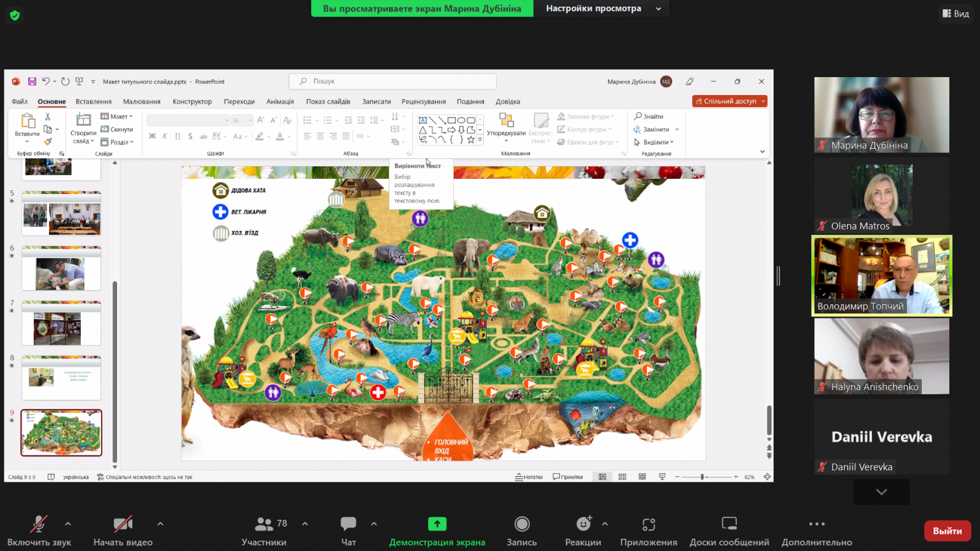
Task: Expand audio options arrow next to microphone
Action: pos(68,524)
